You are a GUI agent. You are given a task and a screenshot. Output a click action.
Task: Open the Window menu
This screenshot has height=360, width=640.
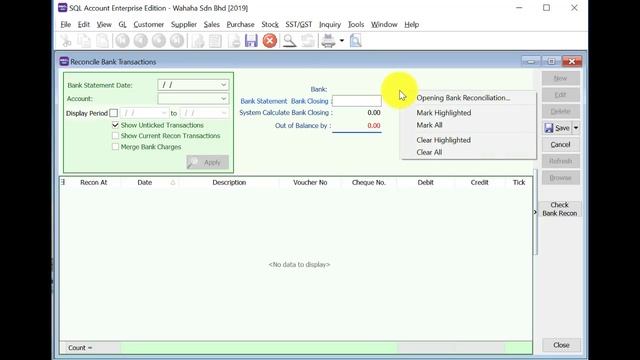click(384, 24)
